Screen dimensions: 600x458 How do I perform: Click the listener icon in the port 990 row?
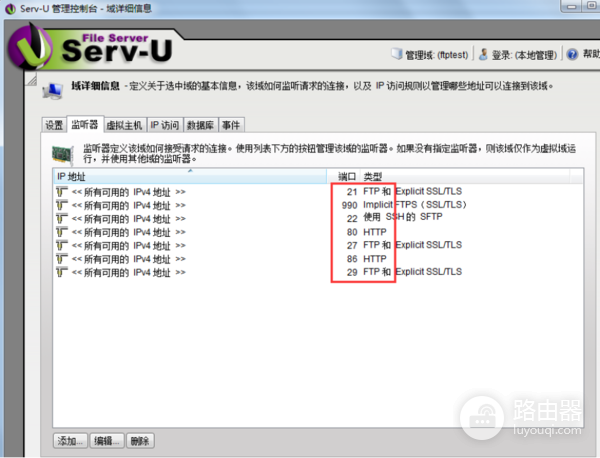click(62, 205)
